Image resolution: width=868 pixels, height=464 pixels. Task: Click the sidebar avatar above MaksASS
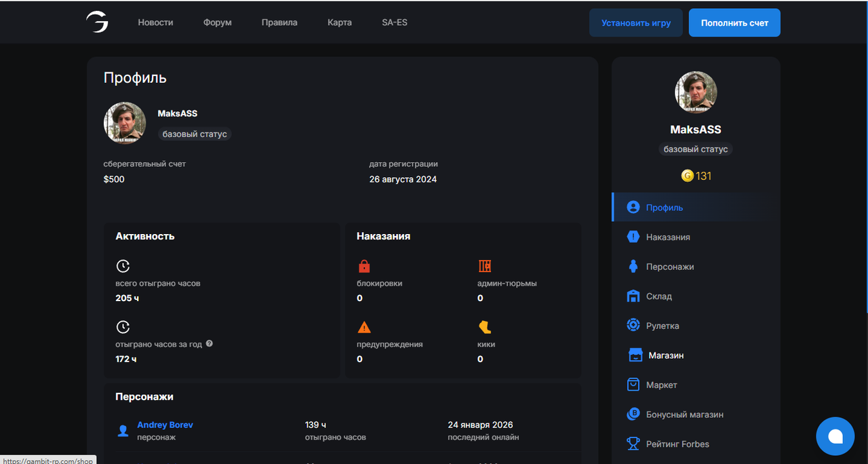click(696, 92)
